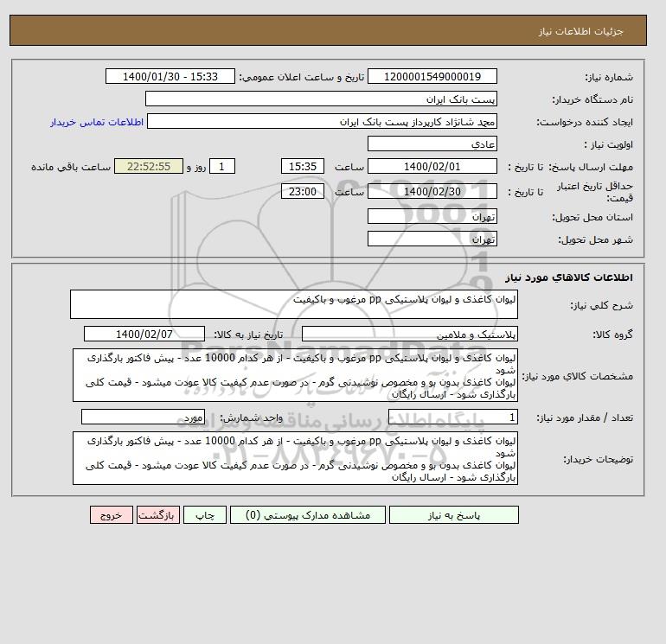Click the price validity time field 23:00
Screen dimensions: 666x644
point(303,191)
